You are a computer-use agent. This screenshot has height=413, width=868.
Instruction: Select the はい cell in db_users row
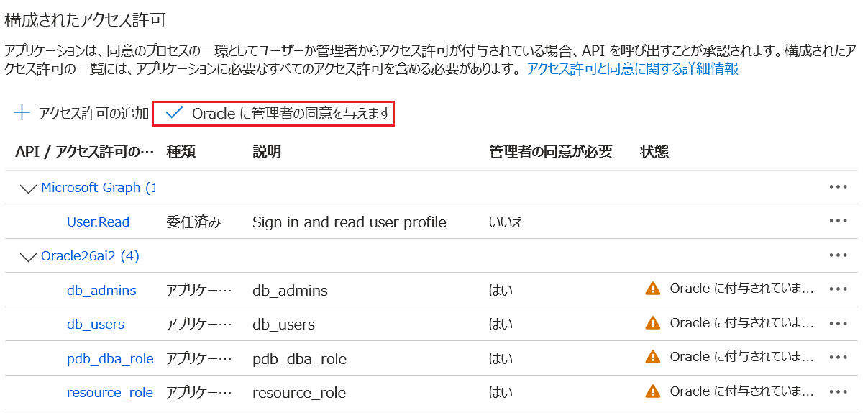[501, 324]
